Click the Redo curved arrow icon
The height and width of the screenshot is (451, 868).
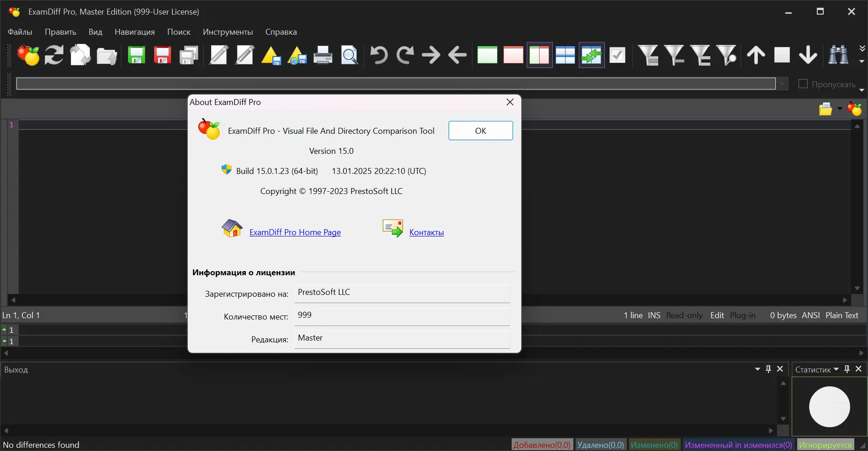[405, 55]
